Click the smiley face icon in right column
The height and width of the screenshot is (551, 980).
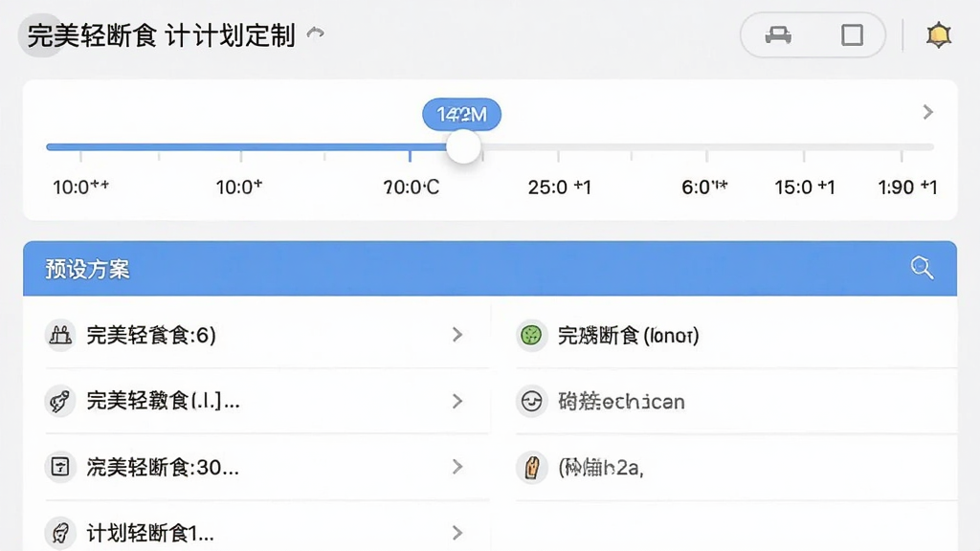(531, 401)
